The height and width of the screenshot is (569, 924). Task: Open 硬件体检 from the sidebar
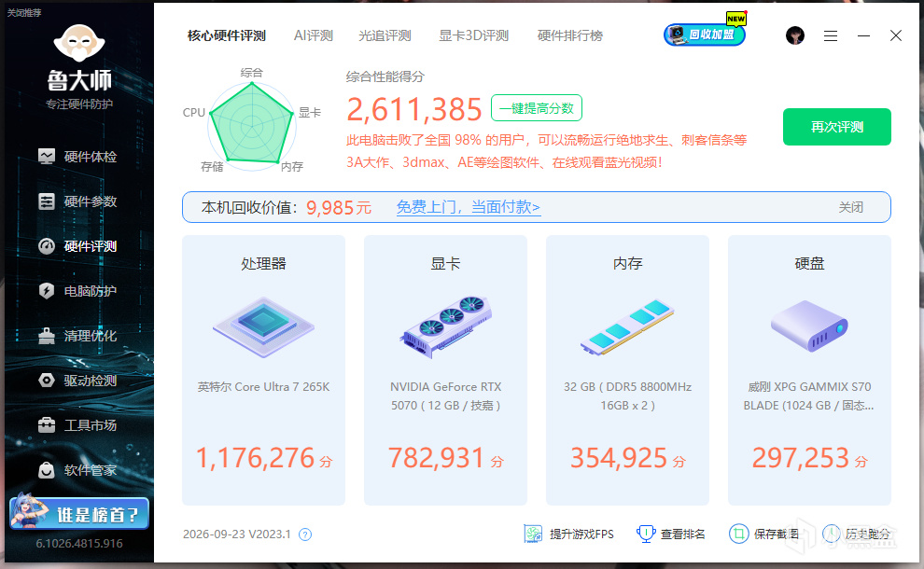(77, 157)
